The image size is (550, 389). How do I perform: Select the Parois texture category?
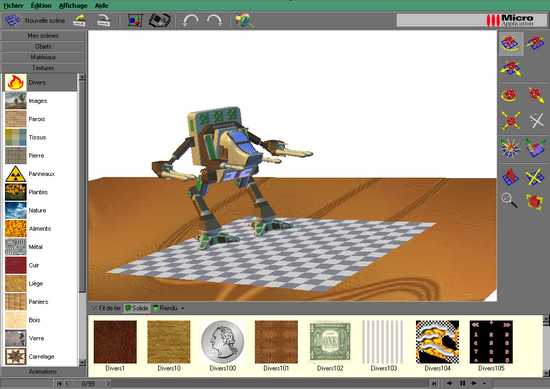(40, 119)
